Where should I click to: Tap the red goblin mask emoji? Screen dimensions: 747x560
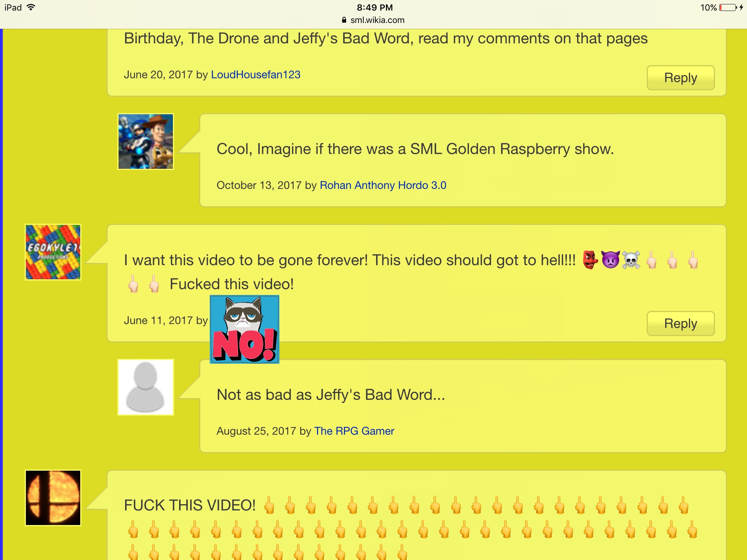[x=590, y=260]
